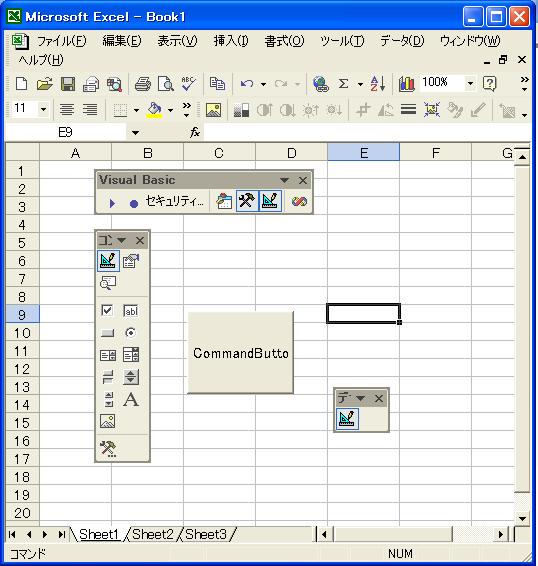Click the Insert Hyperlink globe icon

point(321,84)
